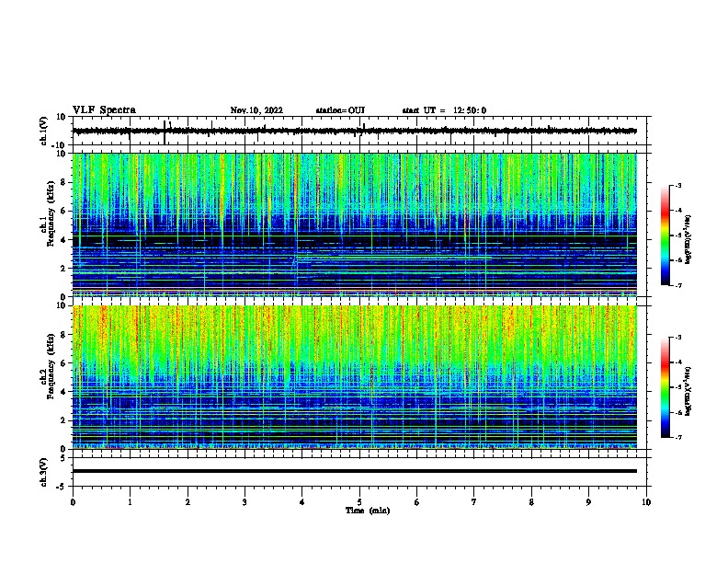Image resolution: width=728 pixels, height=563 pixels.
Task: Click the "Time (min)" axis label
Action: 368,511
